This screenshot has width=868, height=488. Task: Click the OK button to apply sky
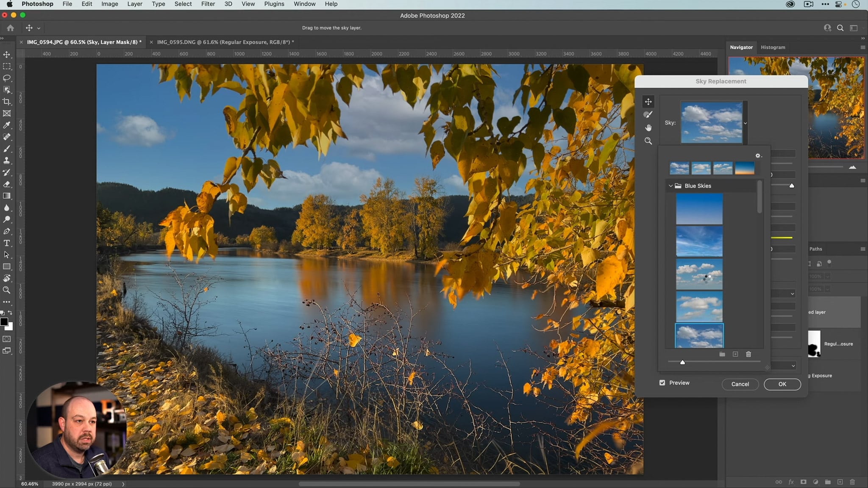click(782, 384)
